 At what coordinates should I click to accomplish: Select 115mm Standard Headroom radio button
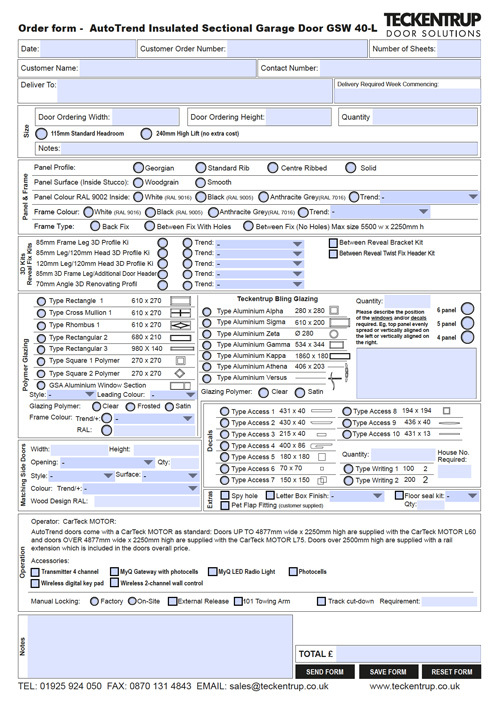(x=41, y=134)
